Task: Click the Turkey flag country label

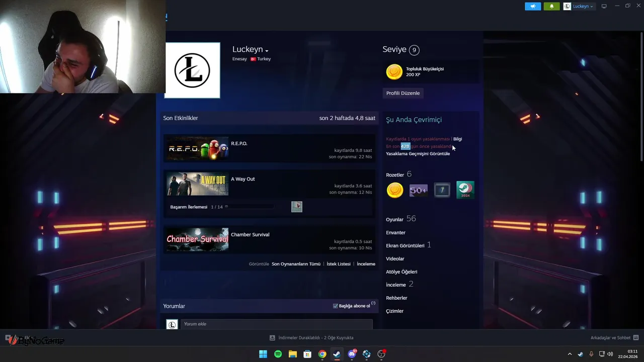Action: [261, 59]
